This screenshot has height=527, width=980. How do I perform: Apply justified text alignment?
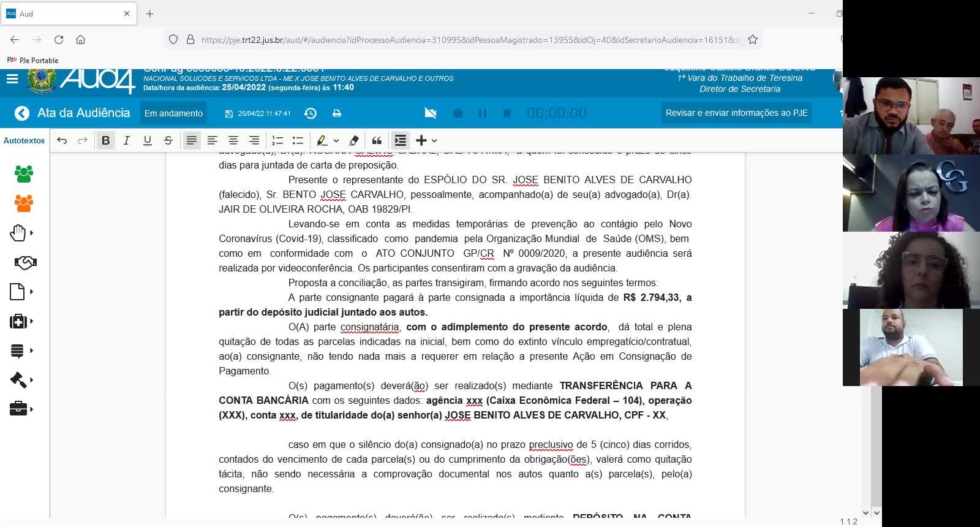tap(192, 140)
